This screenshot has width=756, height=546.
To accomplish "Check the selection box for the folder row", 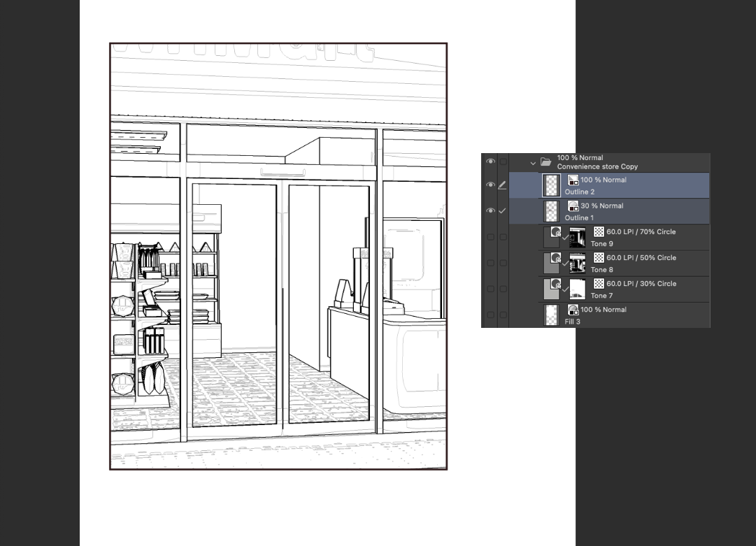I will (503, 161).
